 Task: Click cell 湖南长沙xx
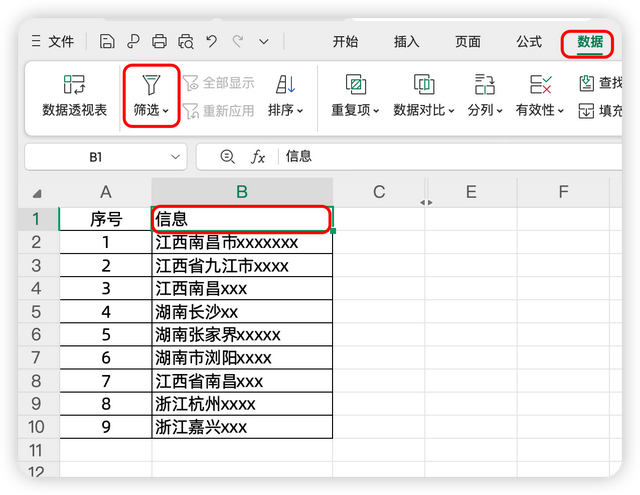(x=242, y=312)
